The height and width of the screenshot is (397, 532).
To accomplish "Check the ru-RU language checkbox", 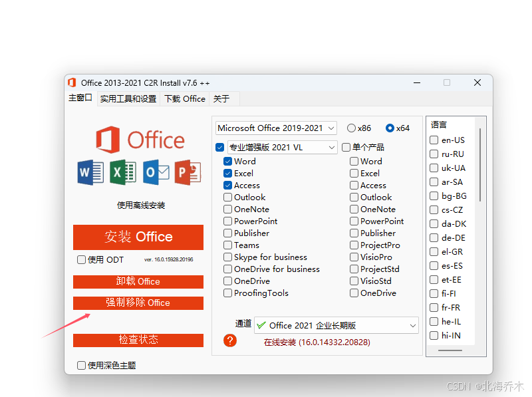I will point(434,154).
